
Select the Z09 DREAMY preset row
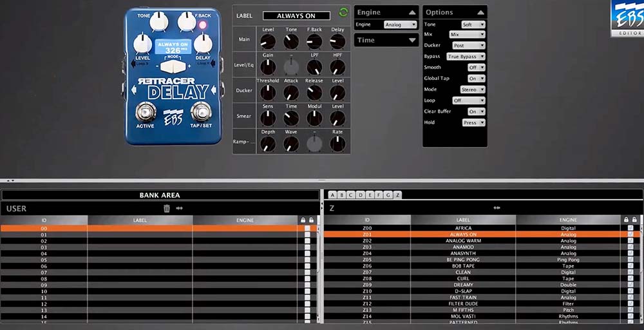point(480,284)
